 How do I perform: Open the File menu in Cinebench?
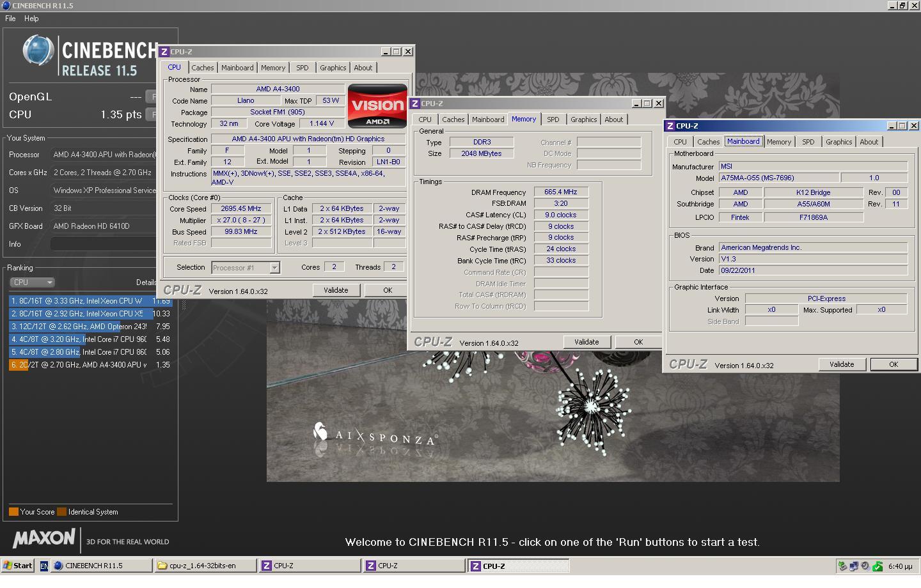point(10,19)
